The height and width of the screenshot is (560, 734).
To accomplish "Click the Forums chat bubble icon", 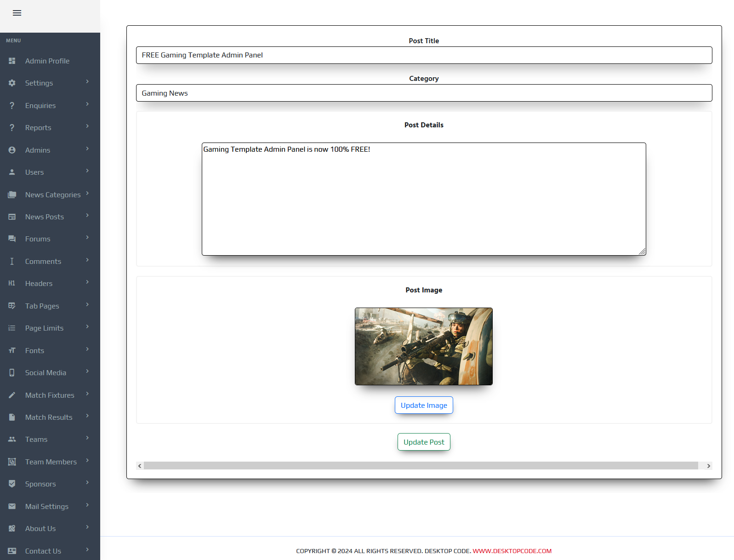I will pyautogui.click(x=12, y=239).
